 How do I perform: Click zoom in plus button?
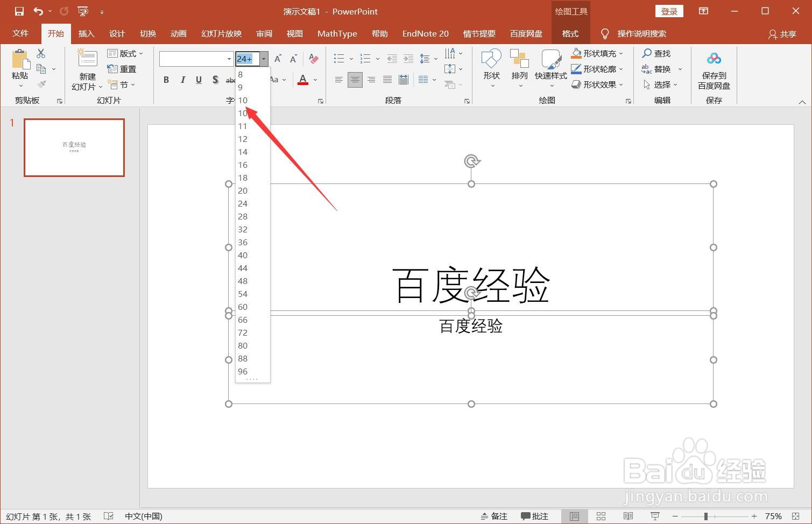(754, 516)
